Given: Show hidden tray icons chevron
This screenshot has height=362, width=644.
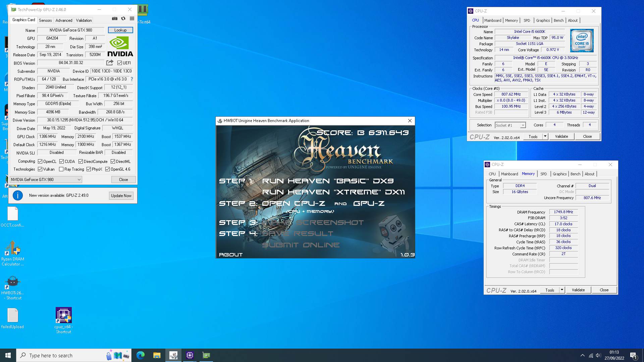Looking at the screenshot, I should [583, 355].
